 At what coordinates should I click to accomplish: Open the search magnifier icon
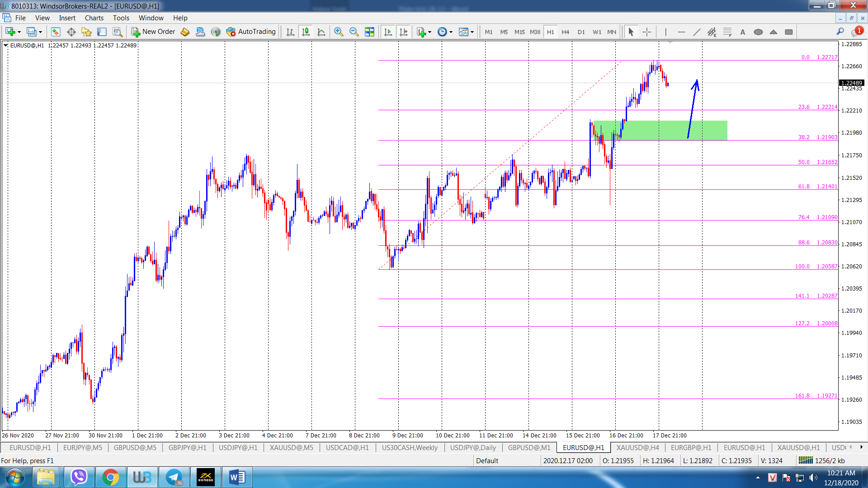point(840,32)
